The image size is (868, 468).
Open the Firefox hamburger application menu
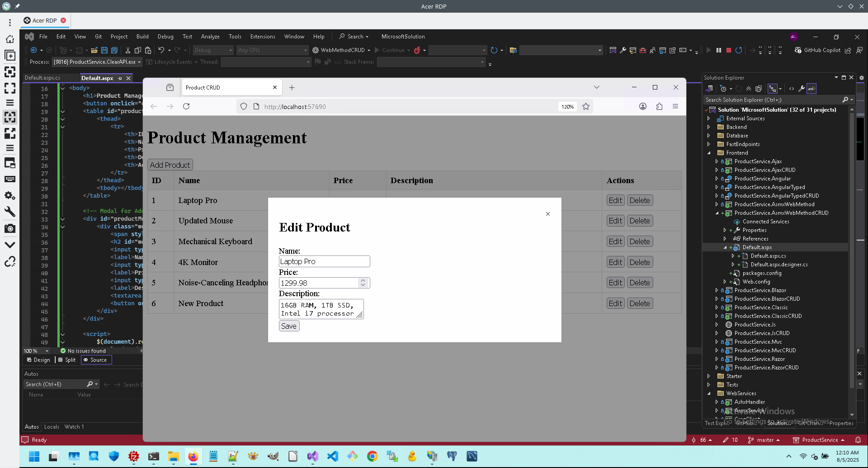[x=675, y=106]
